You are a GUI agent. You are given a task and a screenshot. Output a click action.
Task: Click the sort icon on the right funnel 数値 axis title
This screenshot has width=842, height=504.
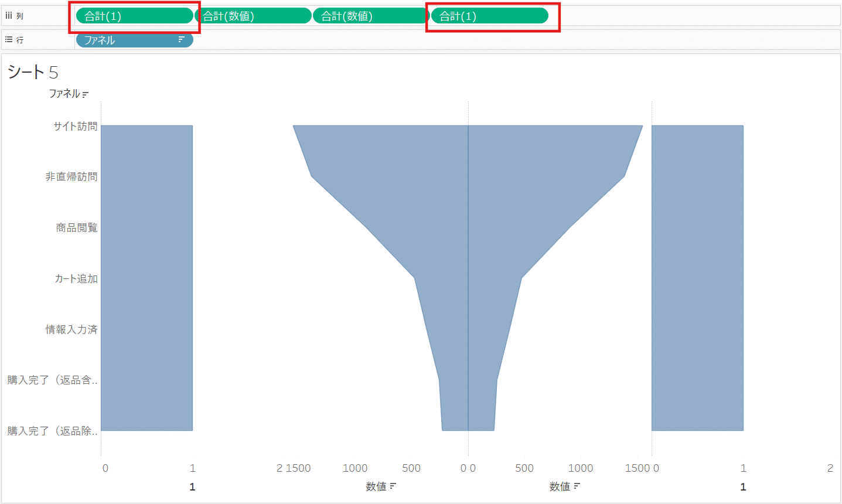(577, 486)
